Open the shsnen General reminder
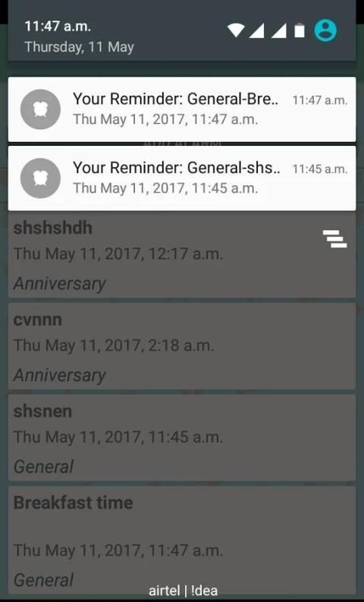This screenshot has height=602, width=364. (182, 438)
